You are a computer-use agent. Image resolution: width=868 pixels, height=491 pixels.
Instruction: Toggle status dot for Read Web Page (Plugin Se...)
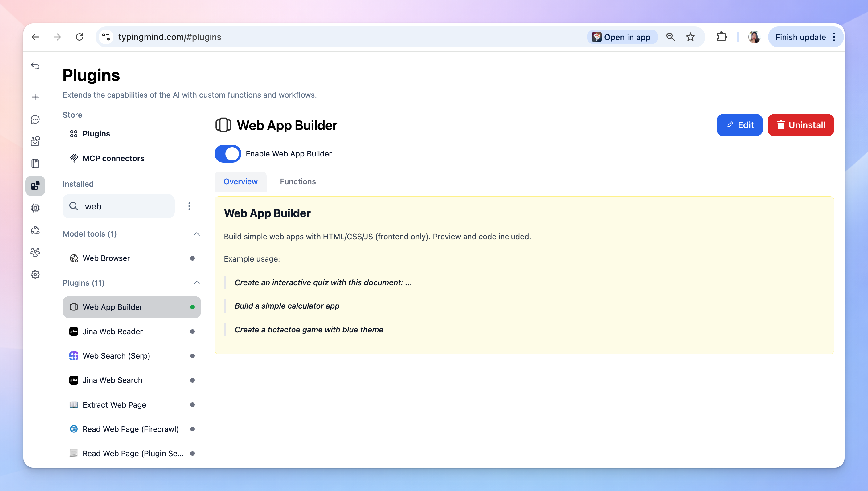coord(192,453)
